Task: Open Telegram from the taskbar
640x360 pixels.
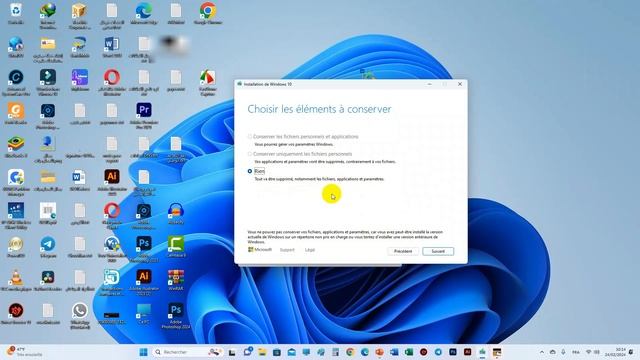Action: pos(438,352)
